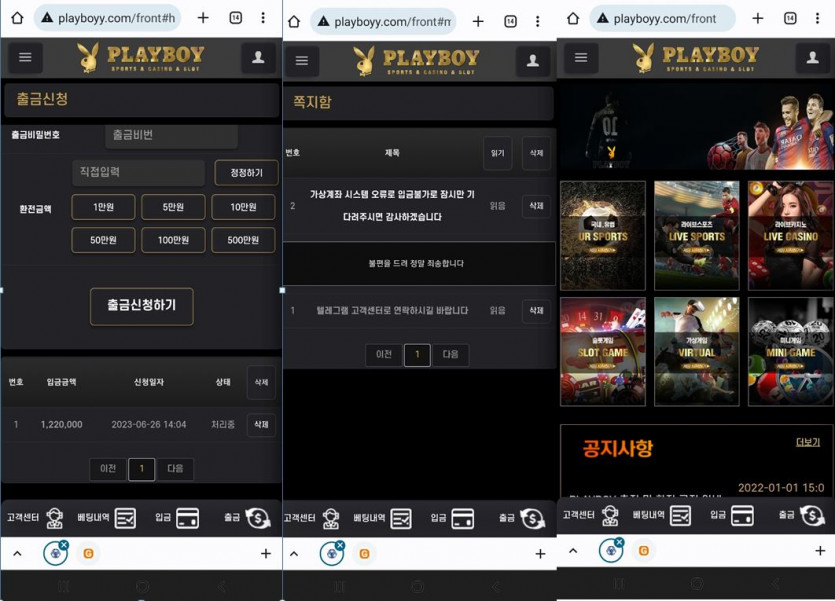Viewport: 835px width, 601px height.
Task: Open hamburger menu on the withdrawal request page
Action: click(x=25, y=58)
